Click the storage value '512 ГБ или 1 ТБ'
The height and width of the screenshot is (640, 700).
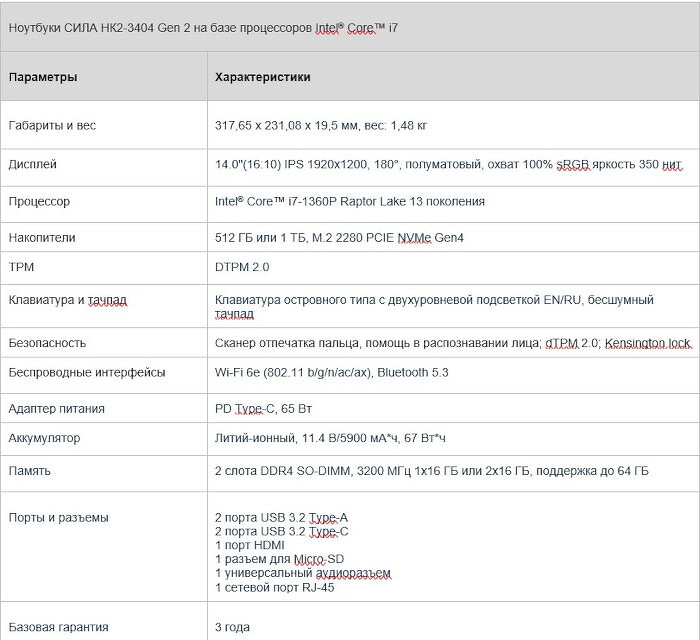[260, 237]
